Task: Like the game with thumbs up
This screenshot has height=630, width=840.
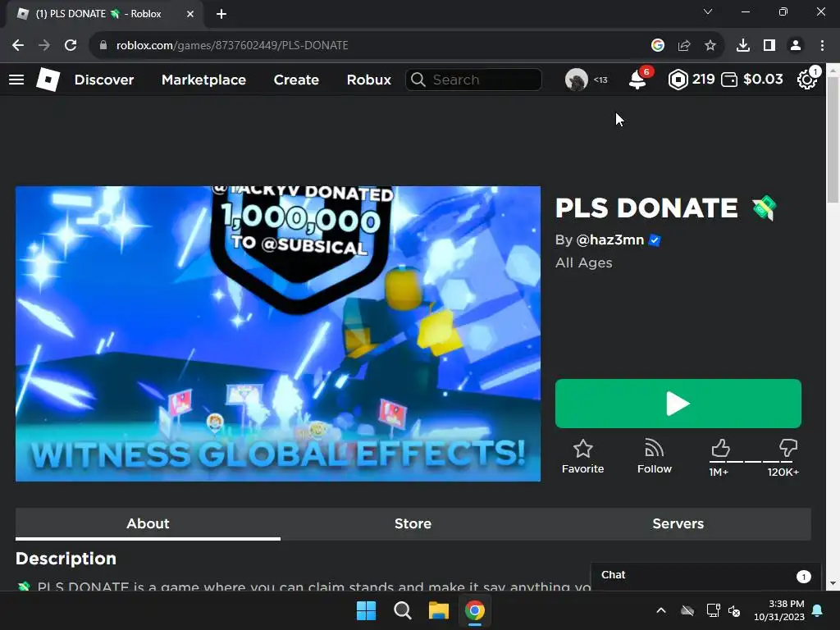Action: coord(720,448)
